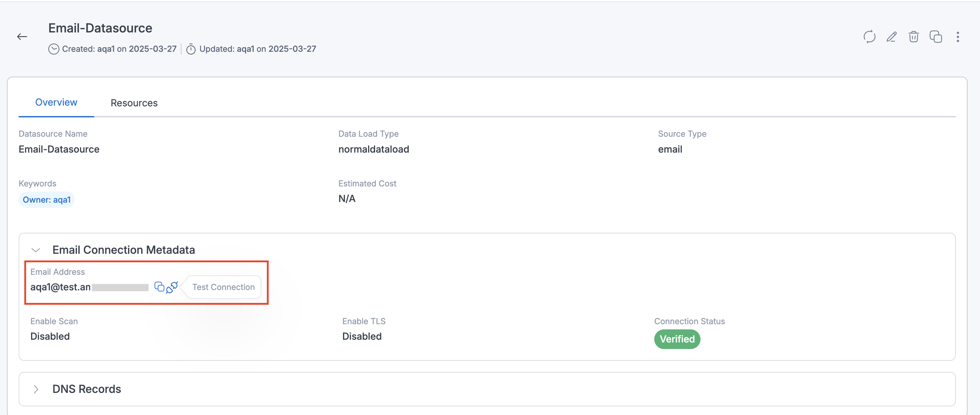Click the plug test connection icon
980x415 pixels.
click(x=172, y=287)
